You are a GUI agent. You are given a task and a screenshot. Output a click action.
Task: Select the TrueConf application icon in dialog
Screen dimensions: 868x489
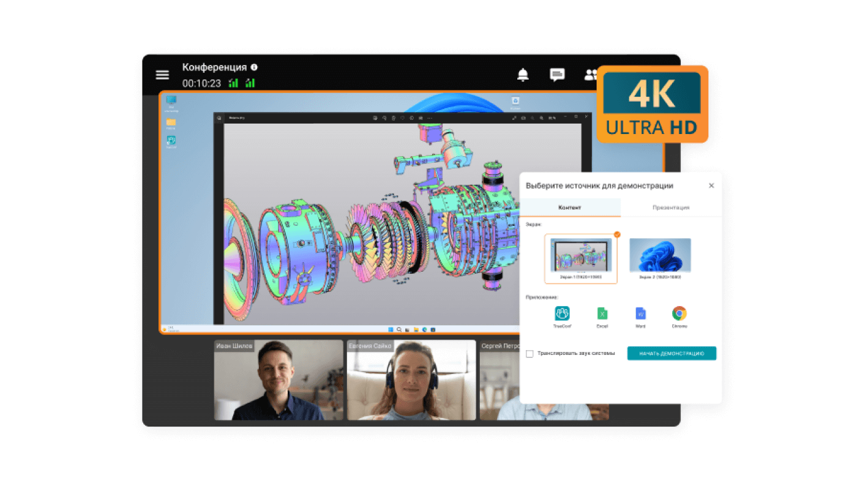coord(562,313)
